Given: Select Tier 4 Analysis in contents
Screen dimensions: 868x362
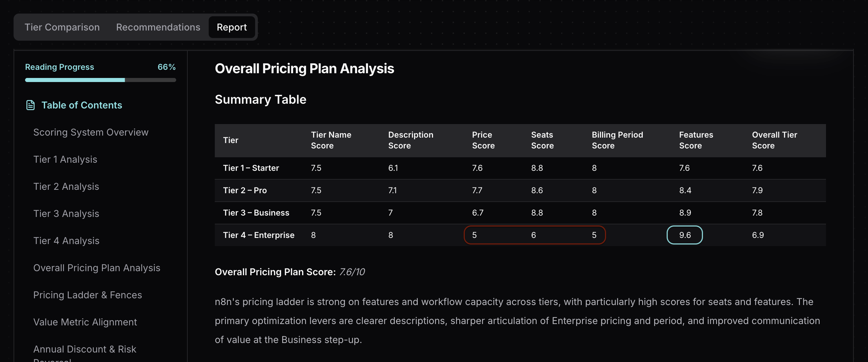Looking at the screenshot, I should 66,241.
